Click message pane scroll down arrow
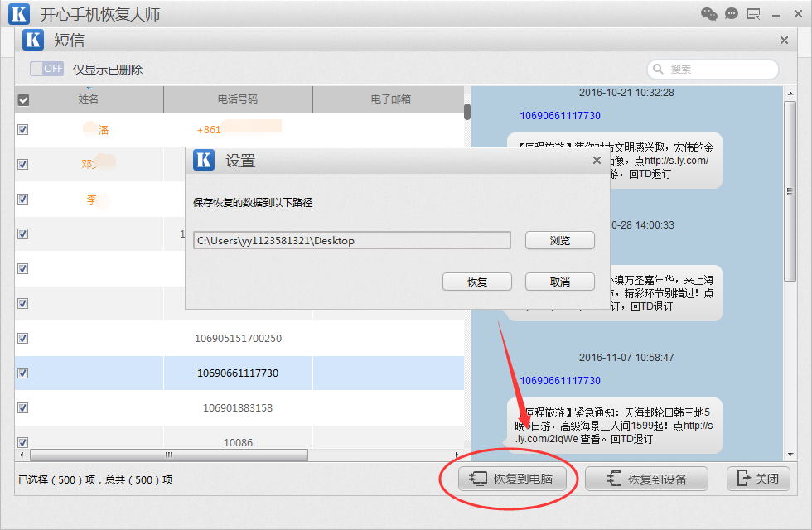 pyautogui.click(x=790, y=455)
